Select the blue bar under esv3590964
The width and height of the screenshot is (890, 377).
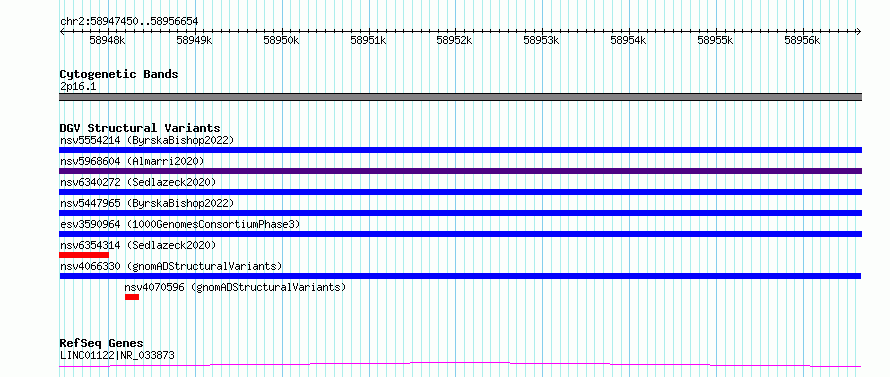click(460, 234)
